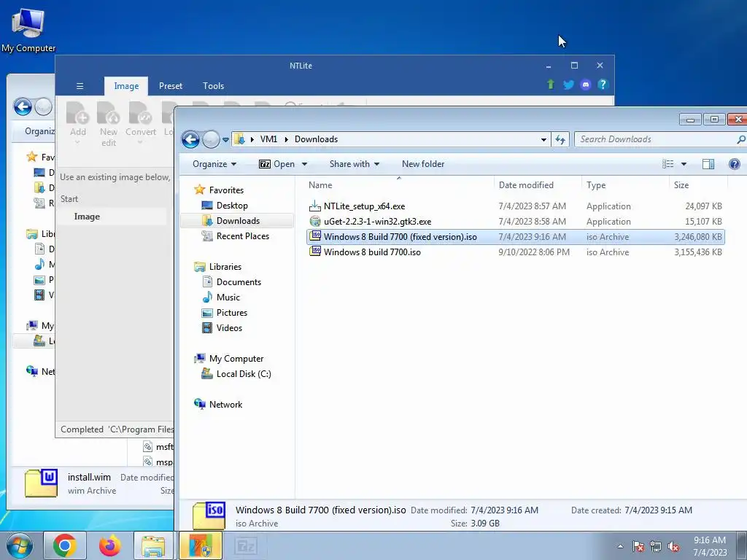Sort by Date modified column
The image size is (747, 560).
538,184
